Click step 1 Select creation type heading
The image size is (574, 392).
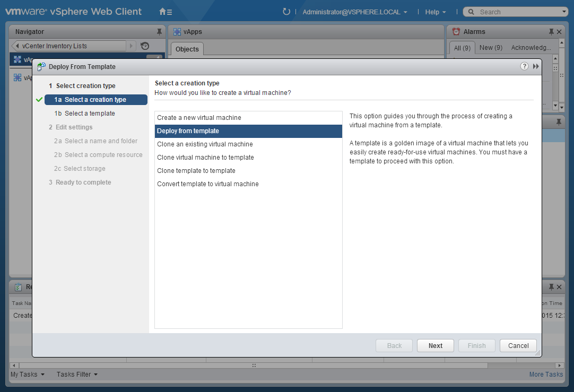pos(82,85)
